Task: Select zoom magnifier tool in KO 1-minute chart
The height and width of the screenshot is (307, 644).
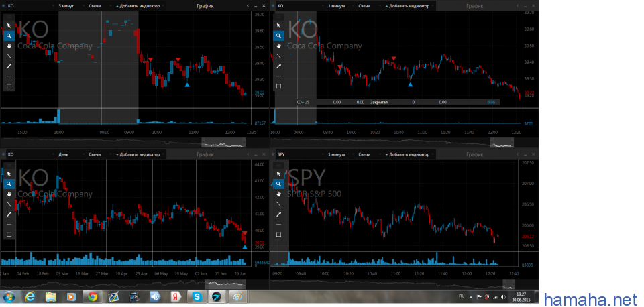Action: [279, 36]
